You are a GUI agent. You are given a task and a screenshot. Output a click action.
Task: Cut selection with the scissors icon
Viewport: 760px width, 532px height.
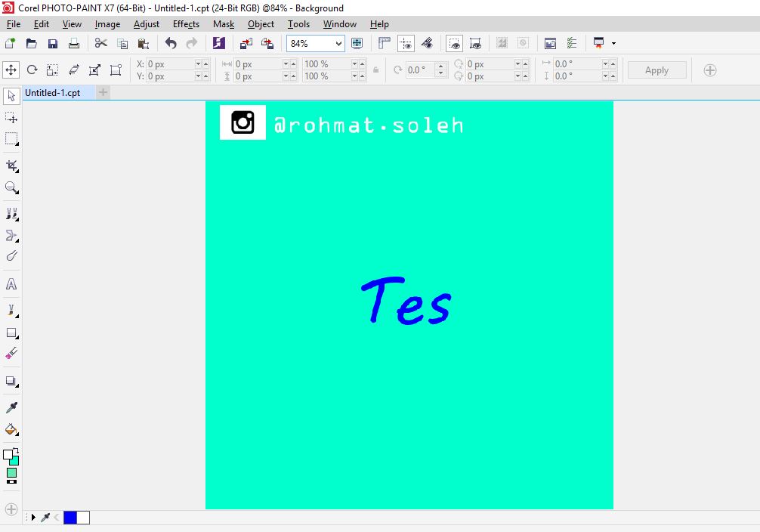point(100,44)
